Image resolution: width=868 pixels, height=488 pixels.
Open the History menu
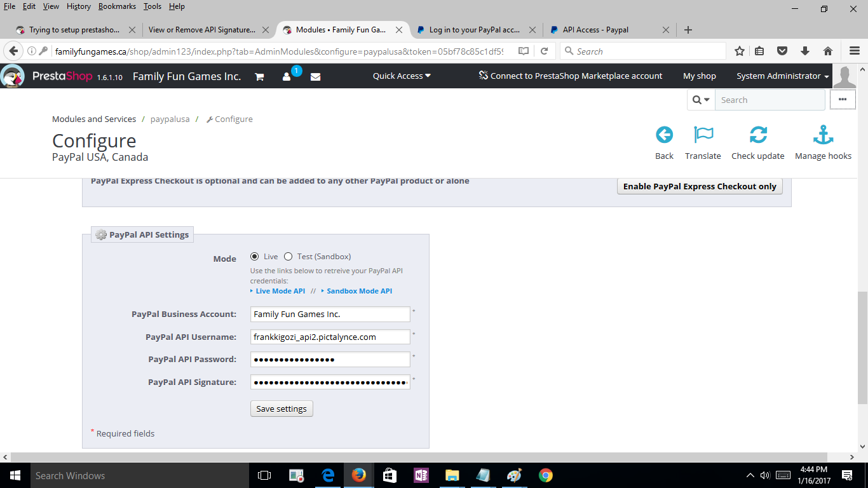[79, 6]
